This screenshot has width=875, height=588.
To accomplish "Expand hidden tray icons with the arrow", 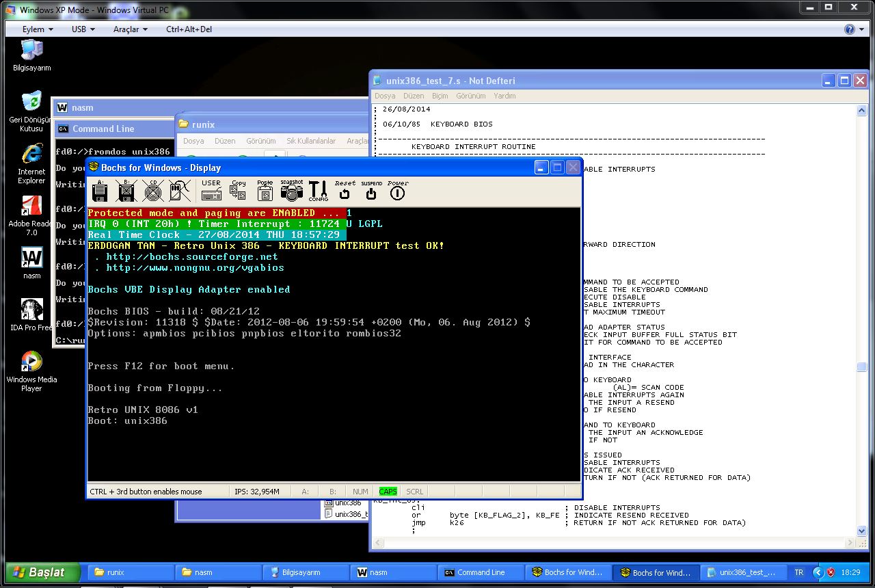I will pos(818,572).
